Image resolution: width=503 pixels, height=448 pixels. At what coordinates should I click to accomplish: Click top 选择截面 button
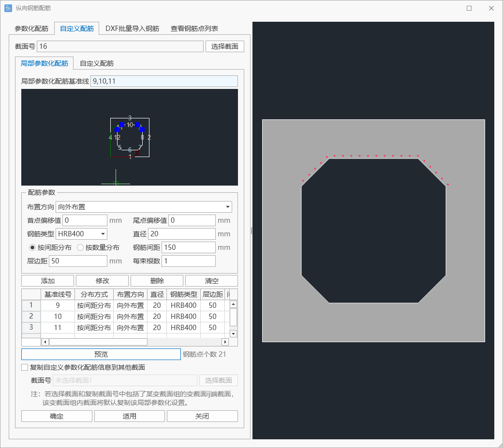224,46
